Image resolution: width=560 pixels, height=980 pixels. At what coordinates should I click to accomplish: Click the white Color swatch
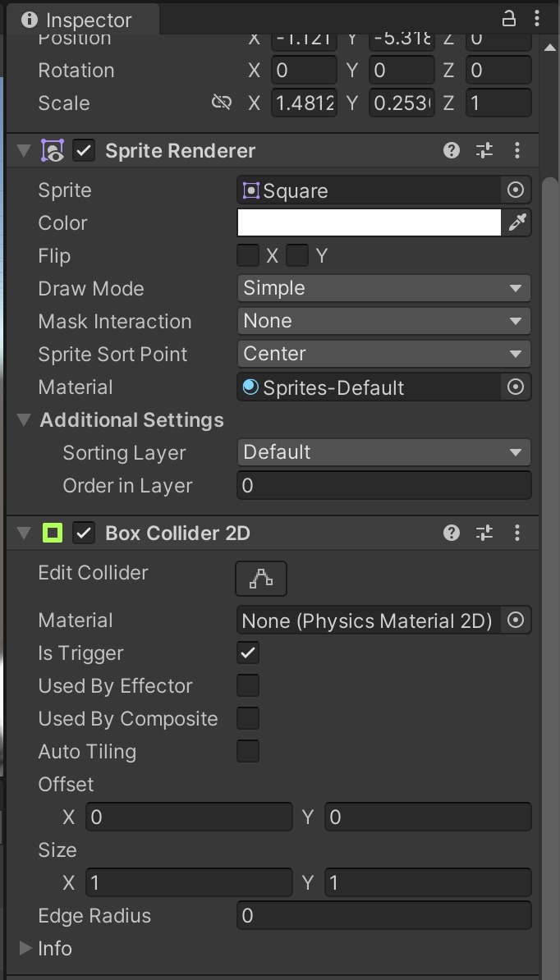point(370,222)
